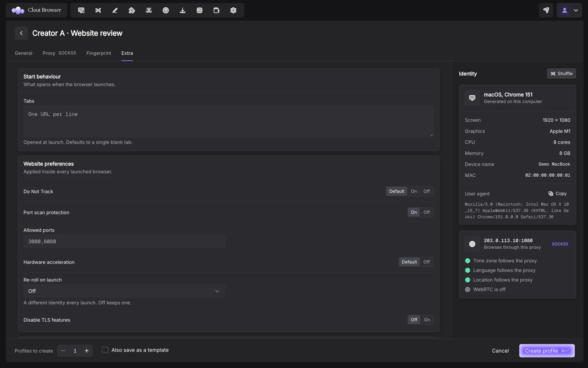Viewport: 588px width, 368px height.
Task: Click the Cancel button
Action: click(x=500, y=351)
